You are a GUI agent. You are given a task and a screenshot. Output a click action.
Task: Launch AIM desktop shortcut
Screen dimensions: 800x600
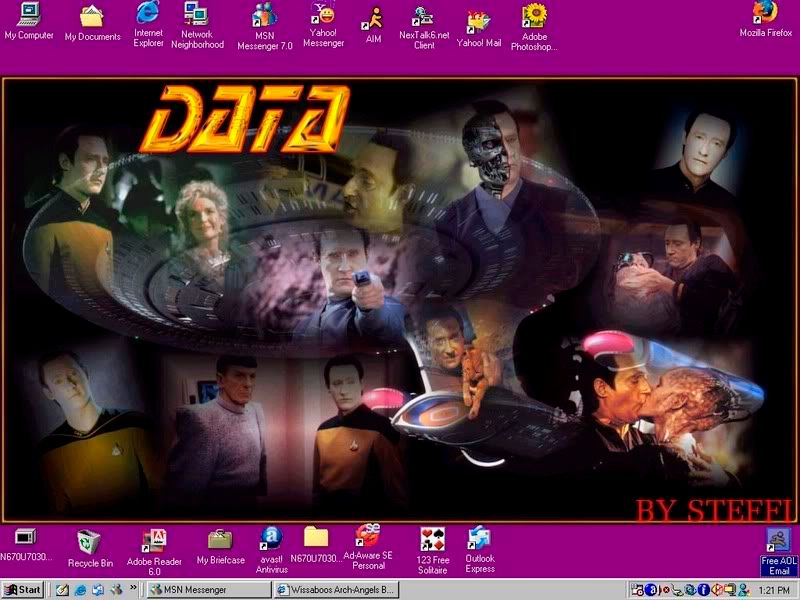[373, 18]
